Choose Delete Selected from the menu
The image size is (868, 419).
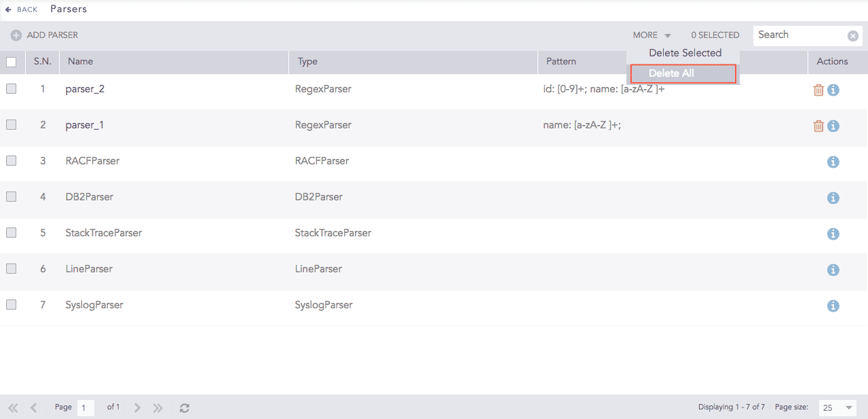(x=685, y=52)
